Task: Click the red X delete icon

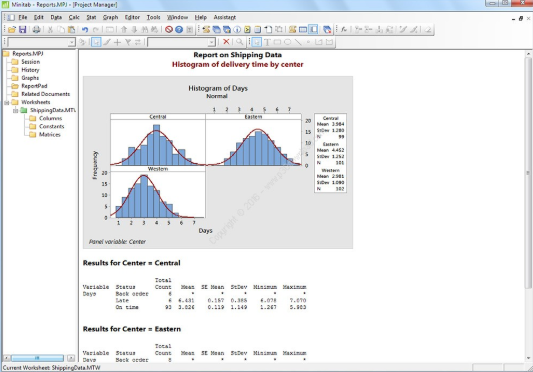Action: [x=226, y=42]
